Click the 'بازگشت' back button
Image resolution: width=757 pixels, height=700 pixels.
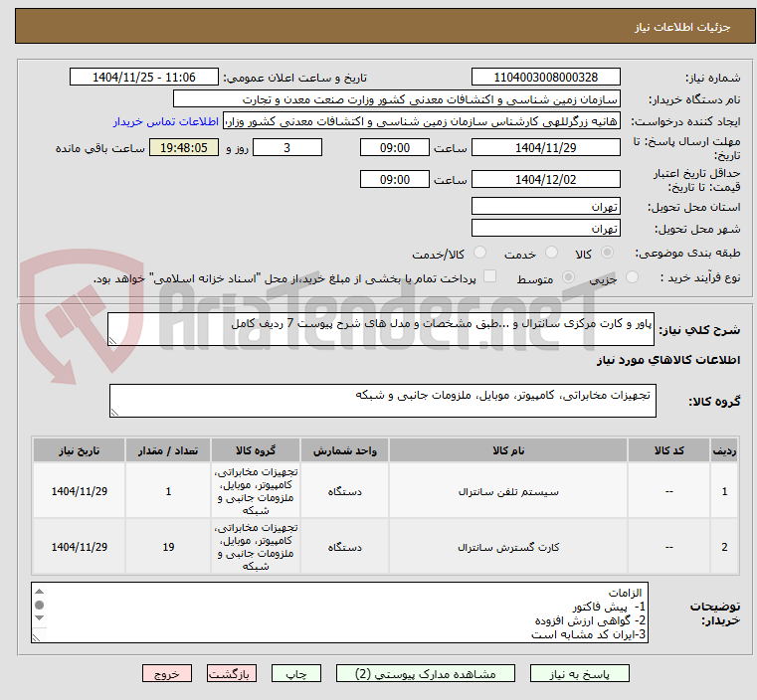[x=232, y=673]
